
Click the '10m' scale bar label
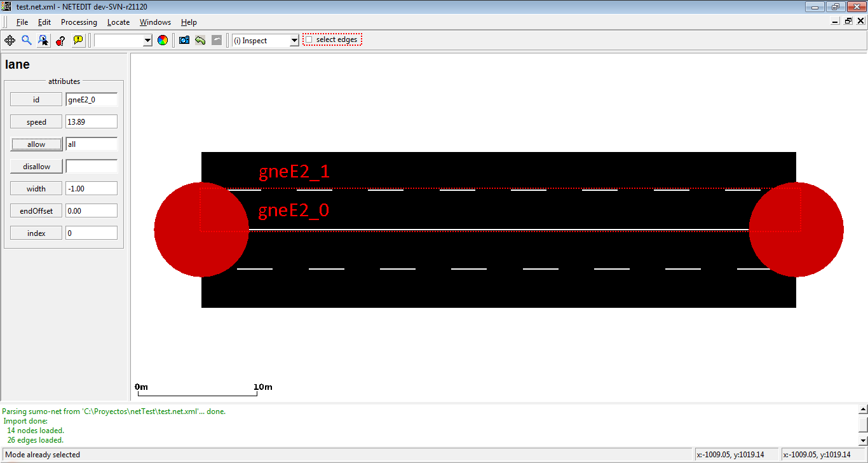(x=263, y=387)
